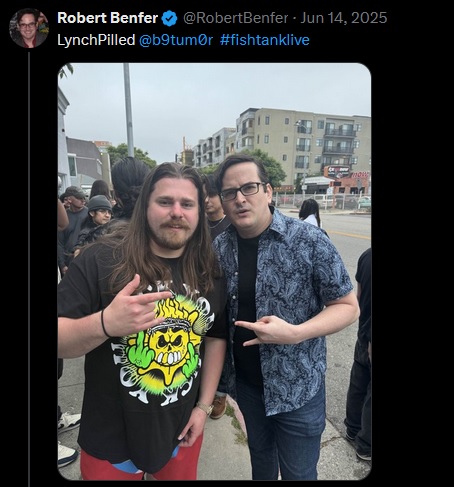The width and height of the screenshot is (454, 487).
Task: Open the Robert Benfer display name
Action: (107, 18)
